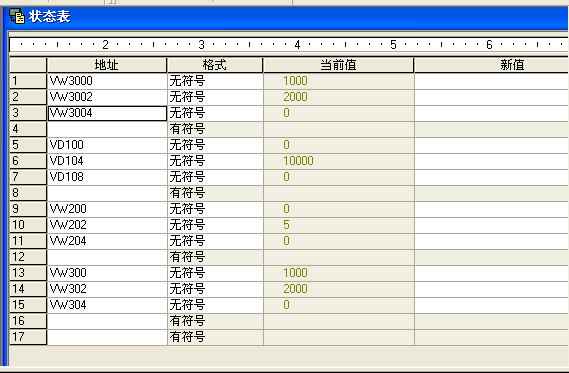
Task: Click the 格式 column header
Action: (x=215, y=65)
